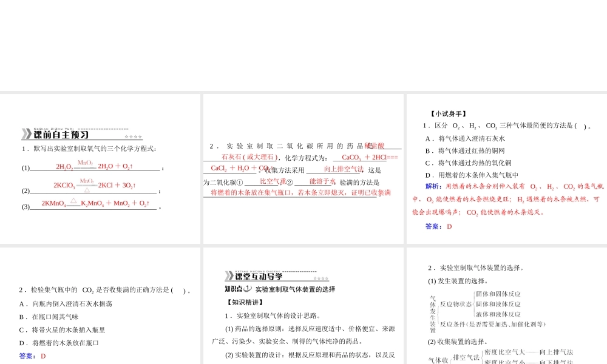This screenshot has height=364, width=607.
Task: Click the paragraph starting (1) 药品的选择原则
Action: pos(303,335)
